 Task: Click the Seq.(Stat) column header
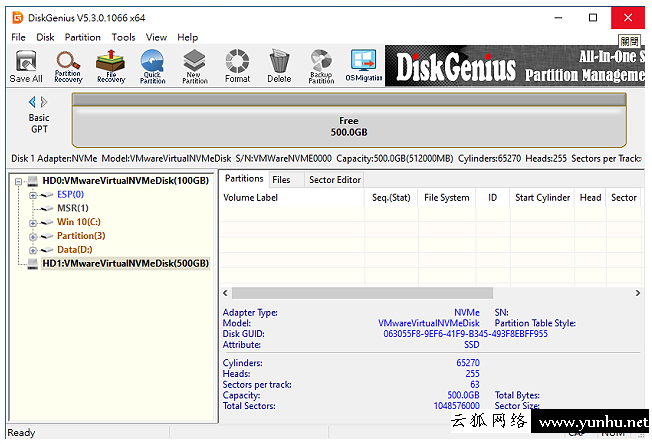391,198
